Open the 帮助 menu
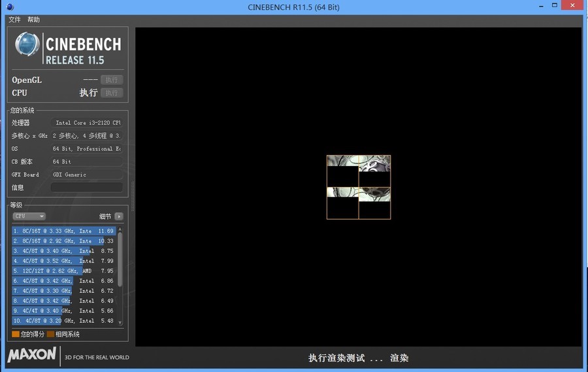 (x=33, y=20)
